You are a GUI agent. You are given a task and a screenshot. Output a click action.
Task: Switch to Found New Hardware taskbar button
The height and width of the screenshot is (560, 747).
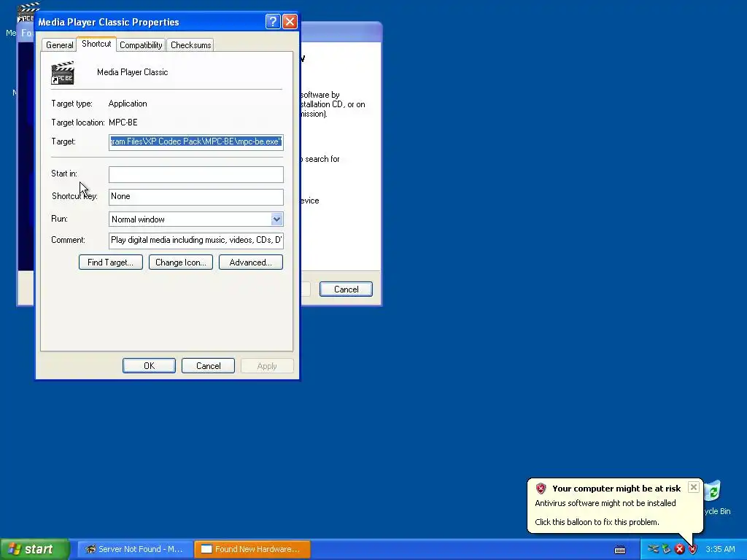[252, 549]
